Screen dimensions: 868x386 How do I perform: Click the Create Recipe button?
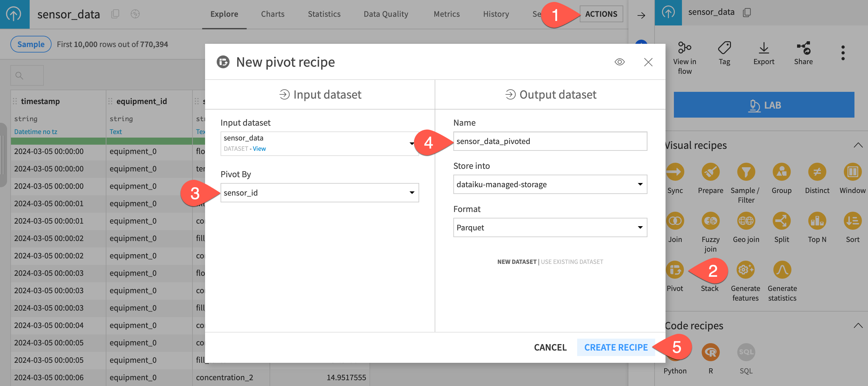point(616,347)
